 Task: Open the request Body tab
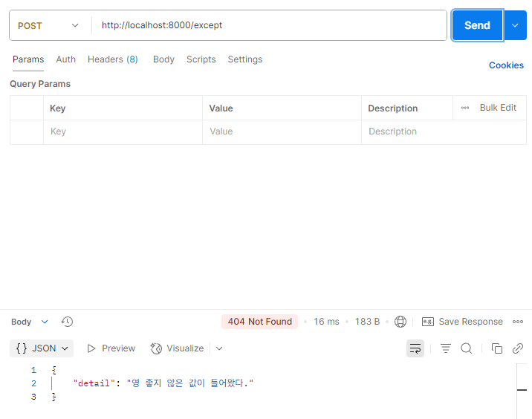[163, 59]
